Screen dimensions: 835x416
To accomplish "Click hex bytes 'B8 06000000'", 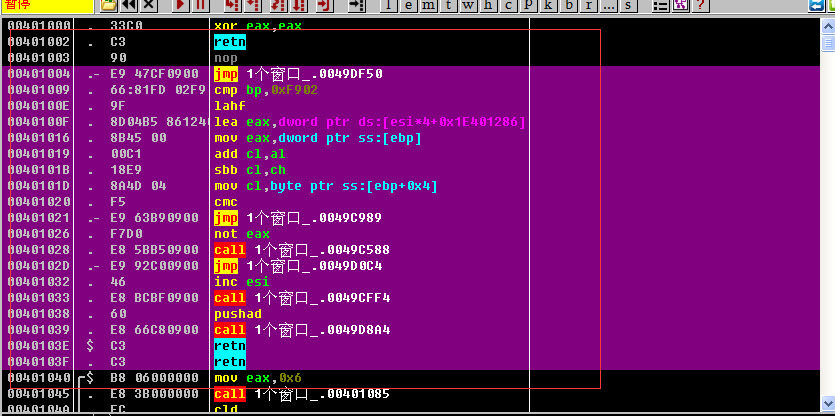I will [x=154, y=378].
